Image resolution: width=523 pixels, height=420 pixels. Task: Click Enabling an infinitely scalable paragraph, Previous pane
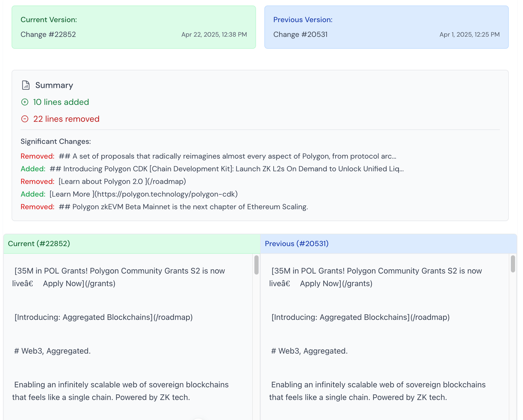pyautogui.click(x=378, y=391)
